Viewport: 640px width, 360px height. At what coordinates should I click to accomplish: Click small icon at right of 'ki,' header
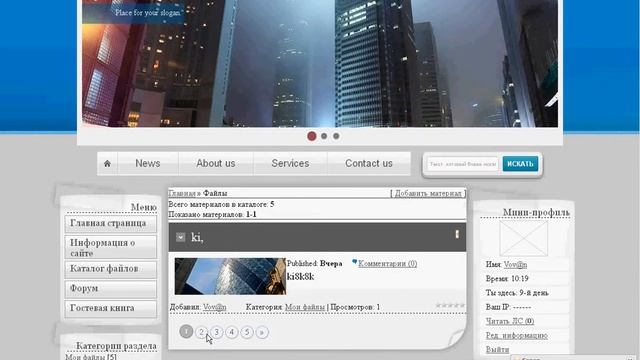coord(457,234)
